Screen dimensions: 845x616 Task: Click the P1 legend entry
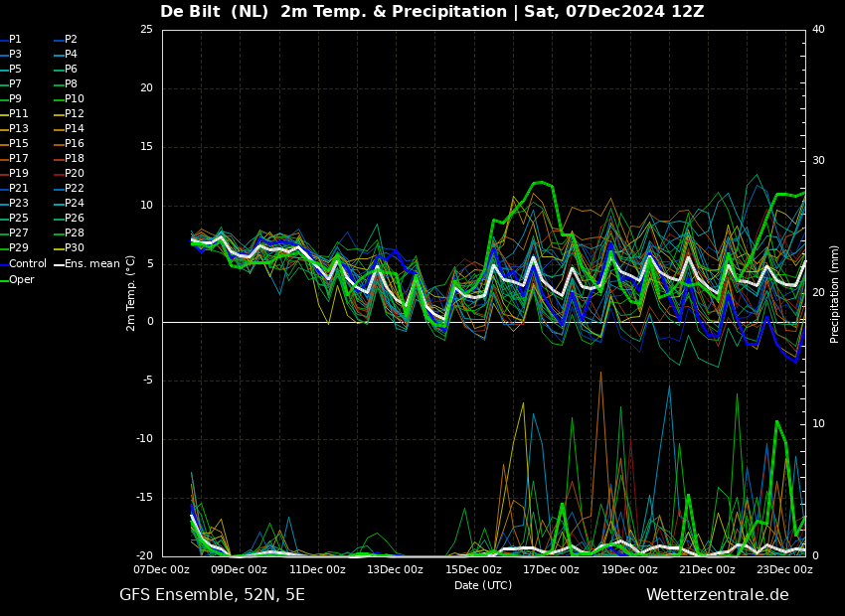15,40
